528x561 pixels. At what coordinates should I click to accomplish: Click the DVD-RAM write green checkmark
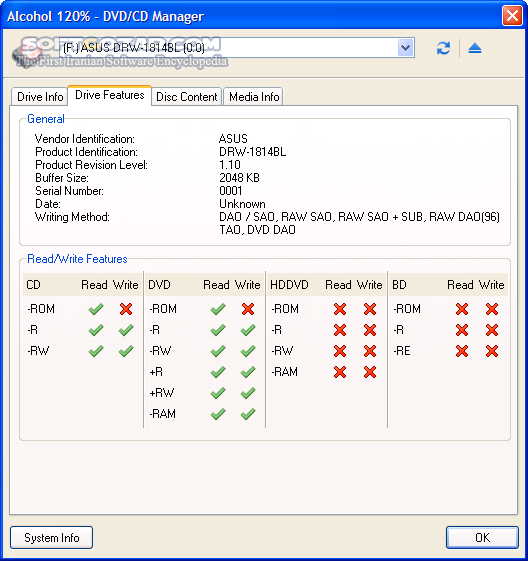coord(248,414)
